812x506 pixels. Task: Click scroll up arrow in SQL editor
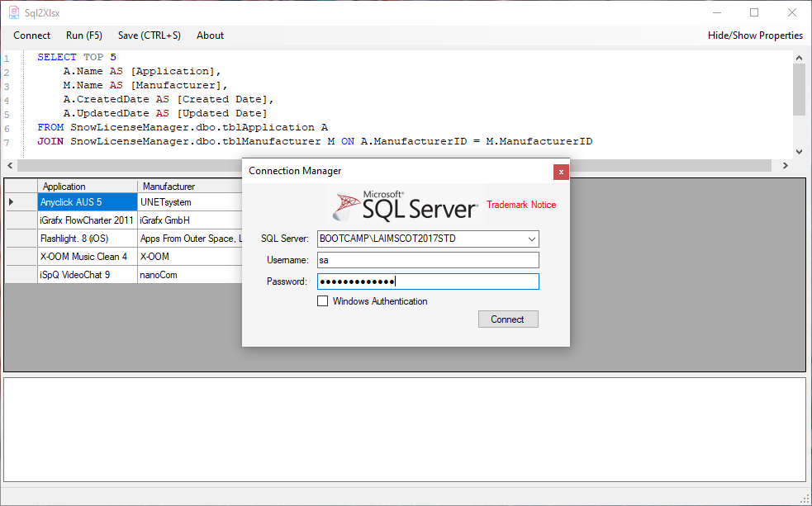799,57
